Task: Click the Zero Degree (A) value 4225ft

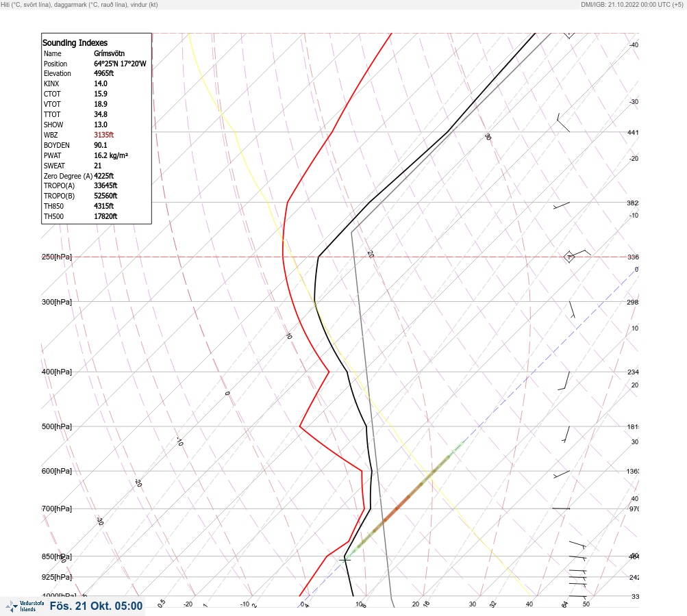Action: pyautogui.click(x=104, y=176)
